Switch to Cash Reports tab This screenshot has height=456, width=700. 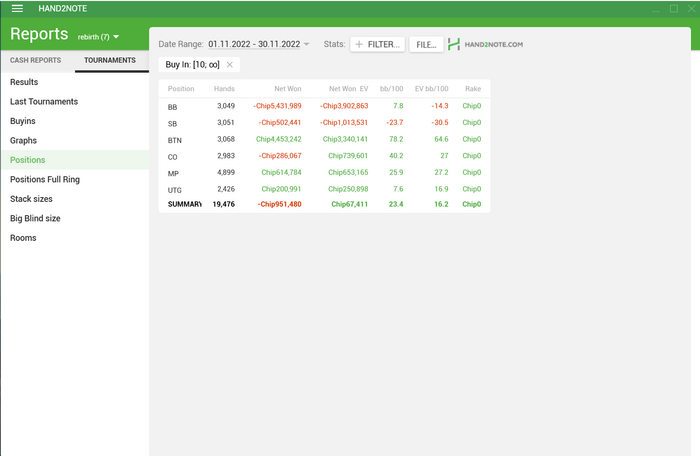[x=36, y=60]
